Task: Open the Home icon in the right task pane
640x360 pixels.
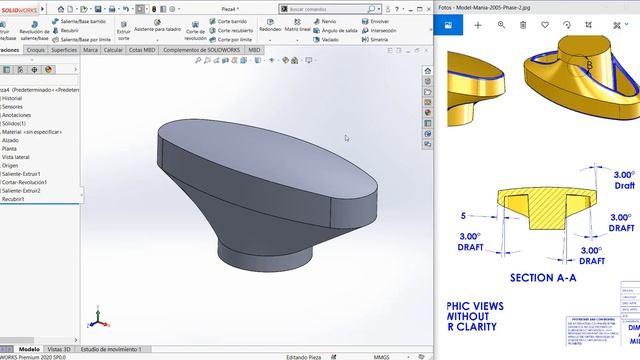Action: [x=427, y=71]
